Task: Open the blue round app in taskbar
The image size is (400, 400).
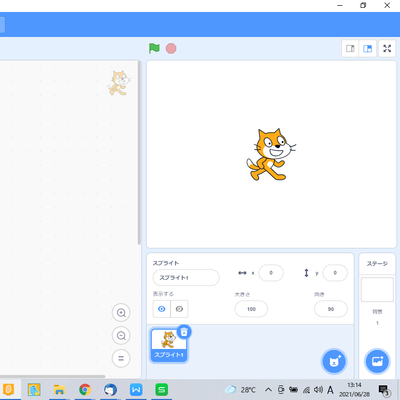Action: [110, 389]
